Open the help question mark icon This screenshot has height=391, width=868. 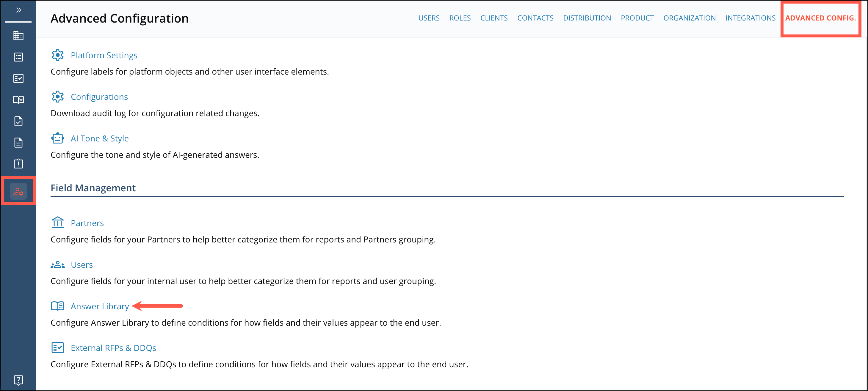pos(18,380)
